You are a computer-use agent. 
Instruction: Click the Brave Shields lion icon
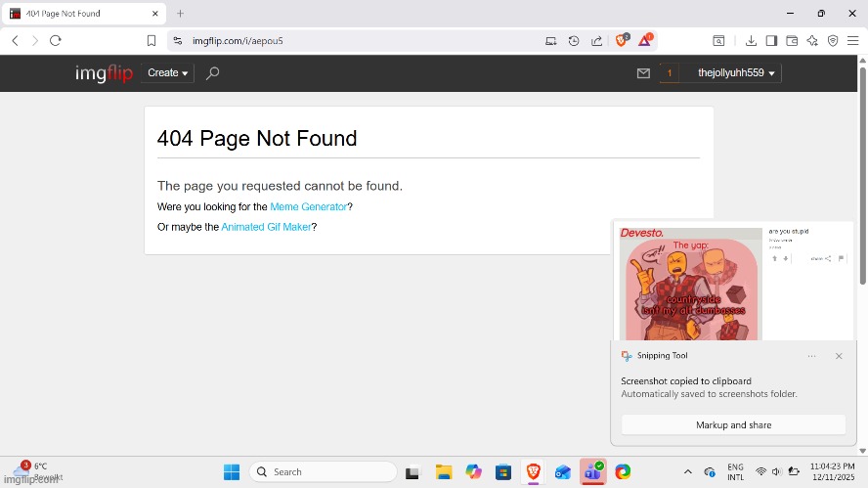tap(621, 41)
